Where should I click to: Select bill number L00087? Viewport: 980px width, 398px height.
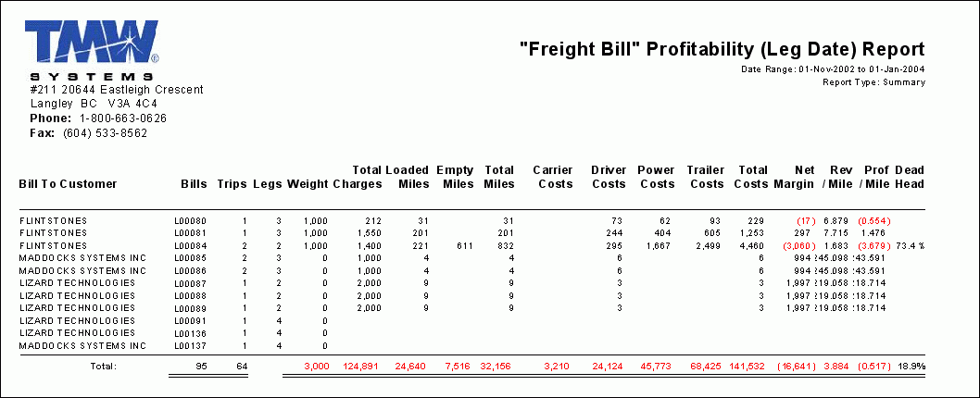tap(190, 282)
